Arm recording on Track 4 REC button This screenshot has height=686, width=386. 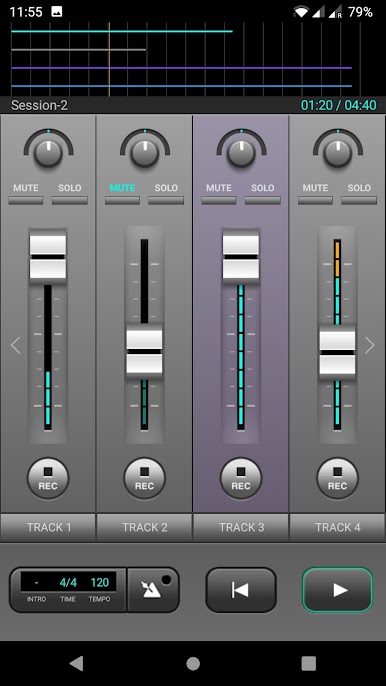tap(337, 479)
